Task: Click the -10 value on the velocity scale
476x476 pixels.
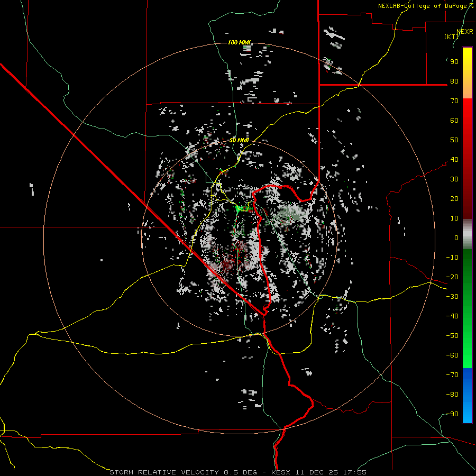Action: point(452,258)
